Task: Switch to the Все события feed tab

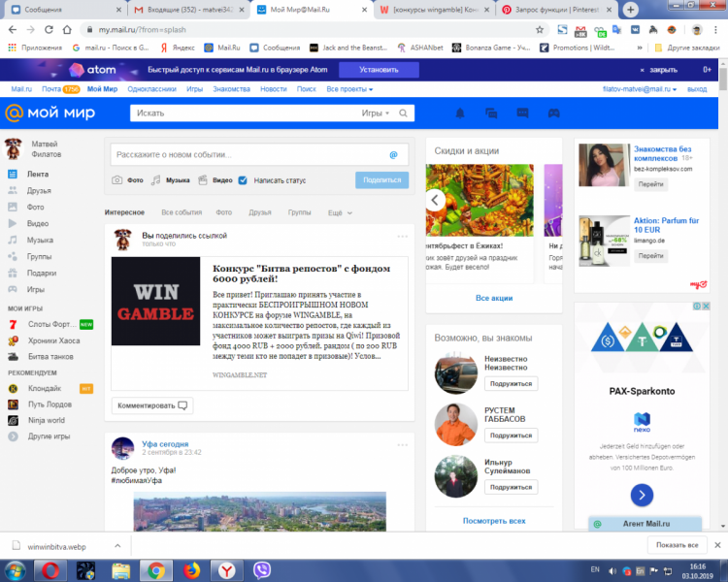Action: [182, 212]
